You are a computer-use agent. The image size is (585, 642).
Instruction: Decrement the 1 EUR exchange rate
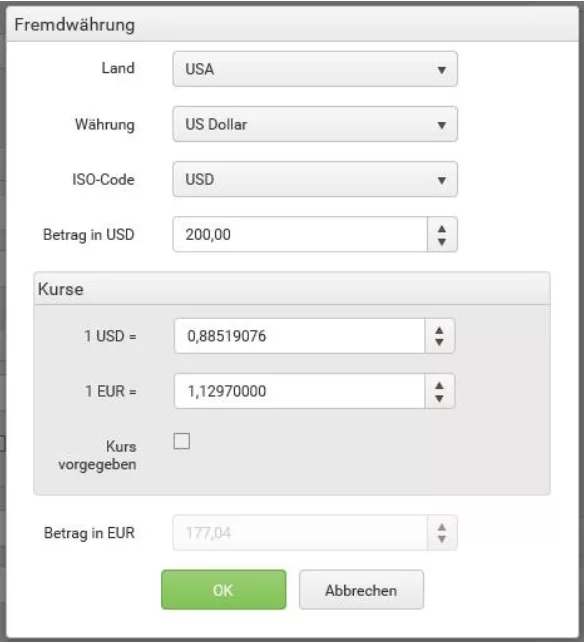coord(439,398)
